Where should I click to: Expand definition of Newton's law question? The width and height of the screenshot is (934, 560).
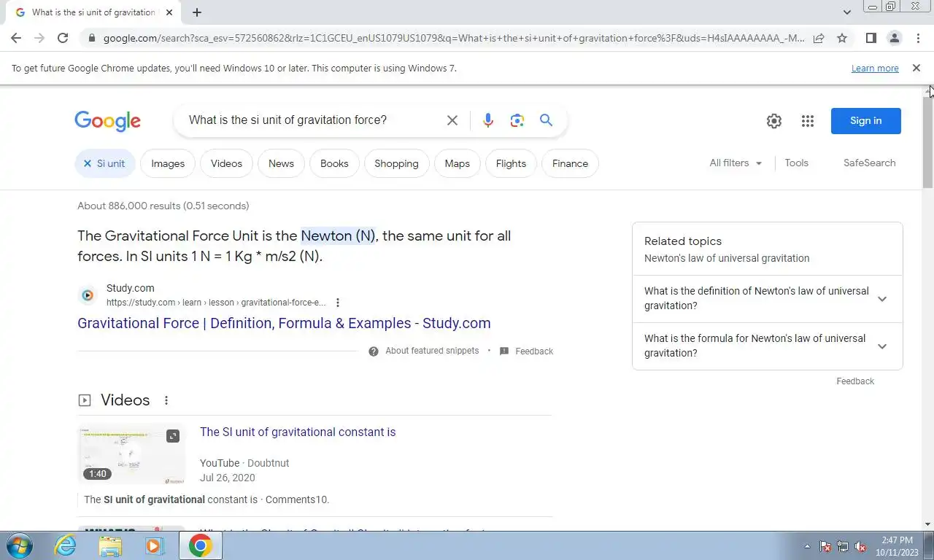[x=882, y=299]
